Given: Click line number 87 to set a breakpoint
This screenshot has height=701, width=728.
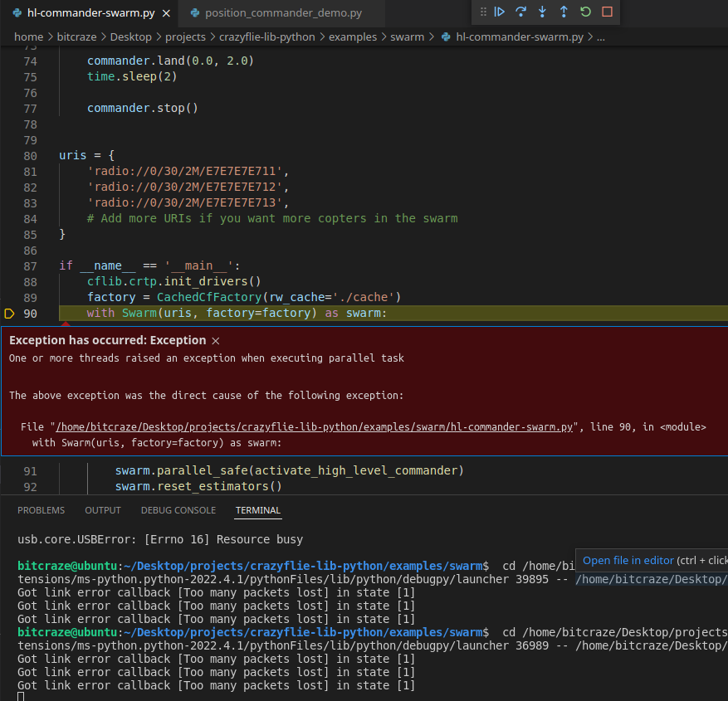Looking at the screenshot, I should (30, 265).
